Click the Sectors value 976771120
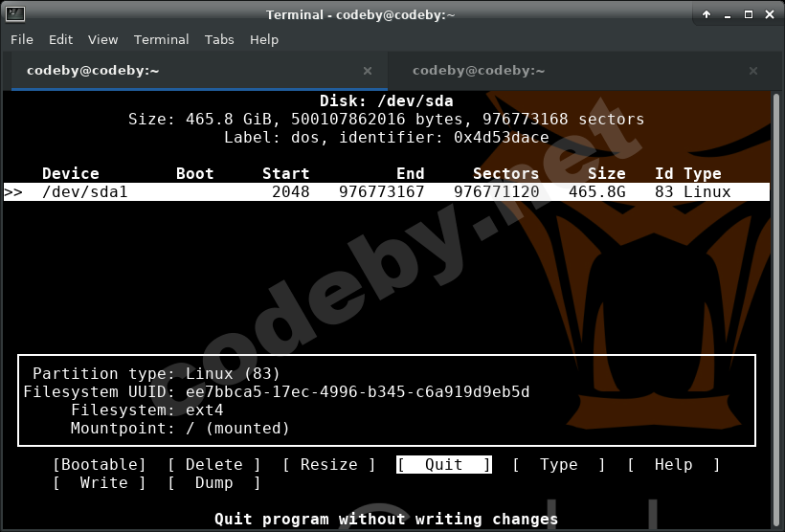 pyautogui.click(x=496, y=191)
